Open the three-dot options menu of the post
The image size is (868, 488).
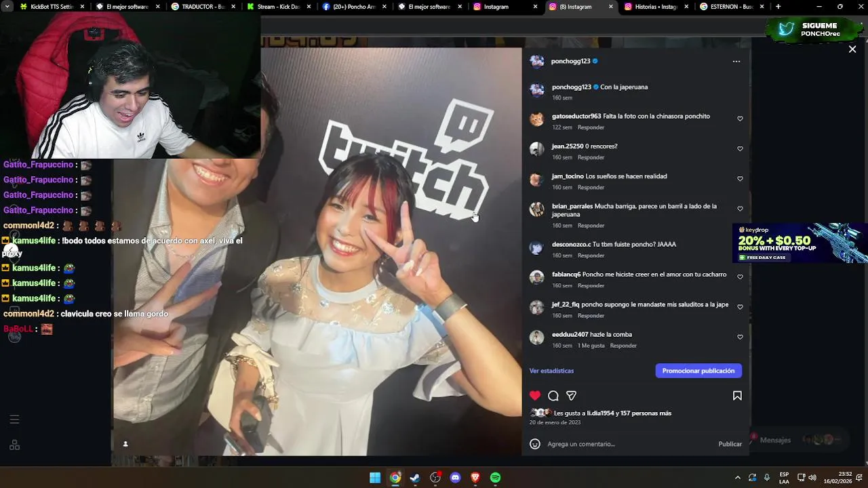736,61
